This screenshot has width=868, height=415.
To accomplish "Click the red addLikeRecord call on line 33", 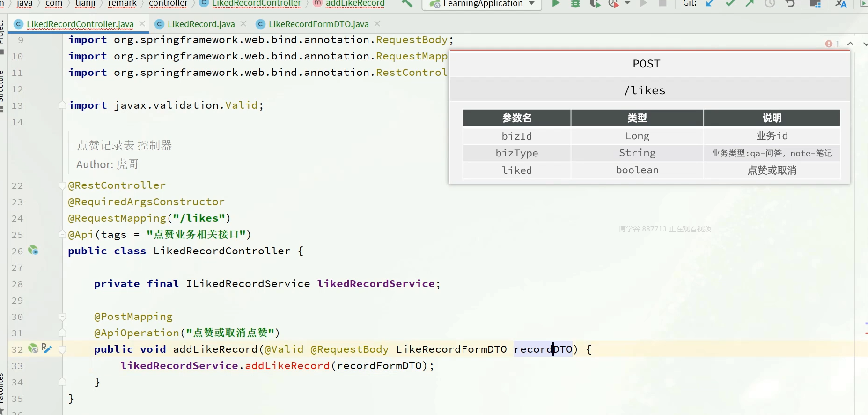I will 287,365.
